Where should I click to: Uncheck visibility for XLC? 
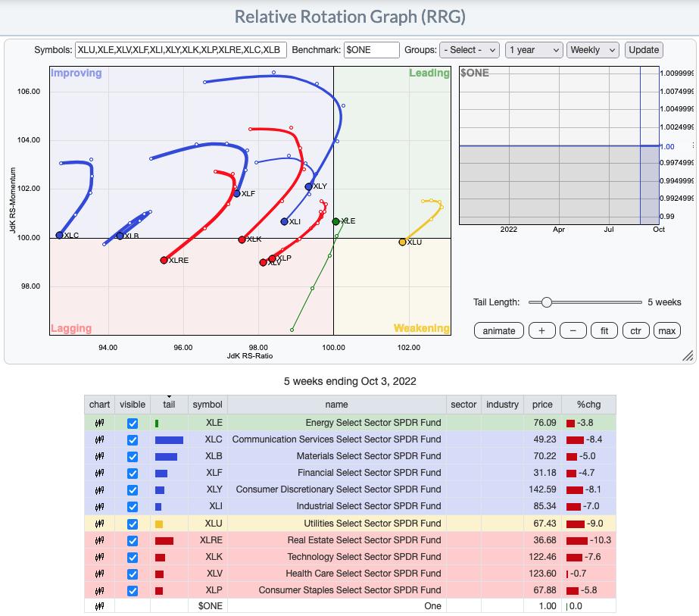(x=133, y=440)
